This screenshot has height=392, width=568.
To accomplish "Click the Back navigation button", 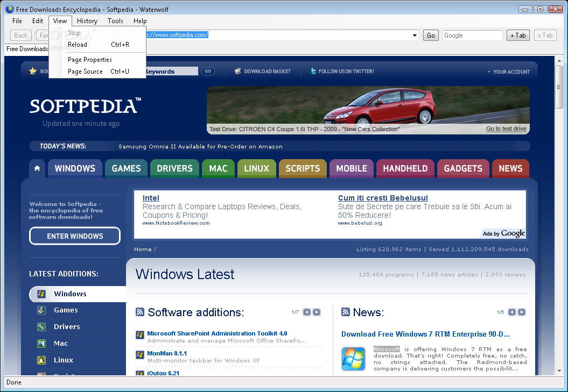I will (20, 35).
